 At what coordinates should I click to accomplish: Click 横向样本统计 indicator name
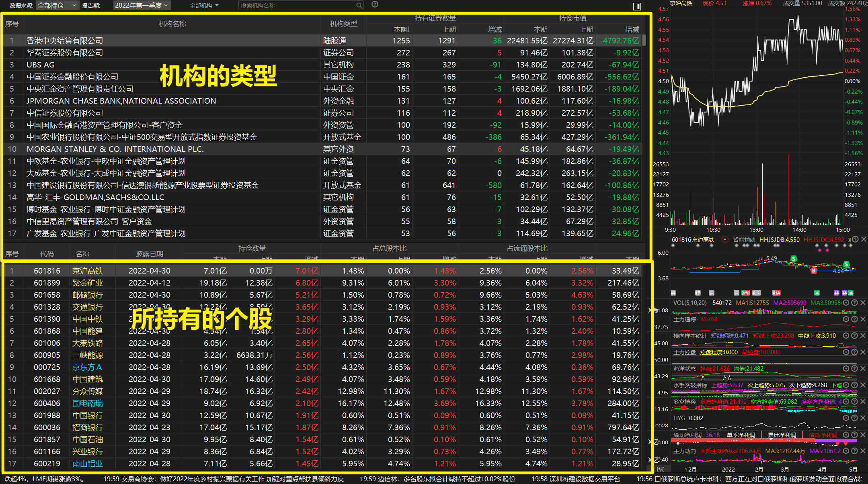[690, 336]
